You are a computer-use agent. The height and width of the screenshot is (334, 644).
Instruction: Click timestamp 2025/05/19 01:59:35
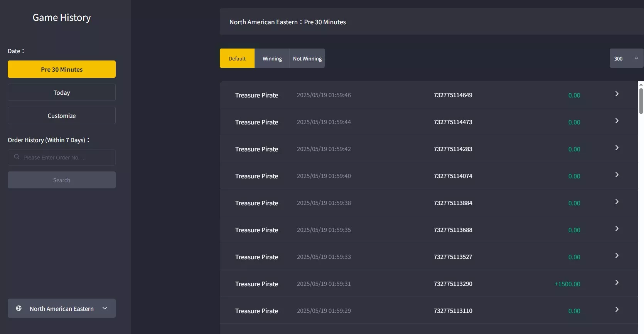pyautogui.click(x=324, y=230)
